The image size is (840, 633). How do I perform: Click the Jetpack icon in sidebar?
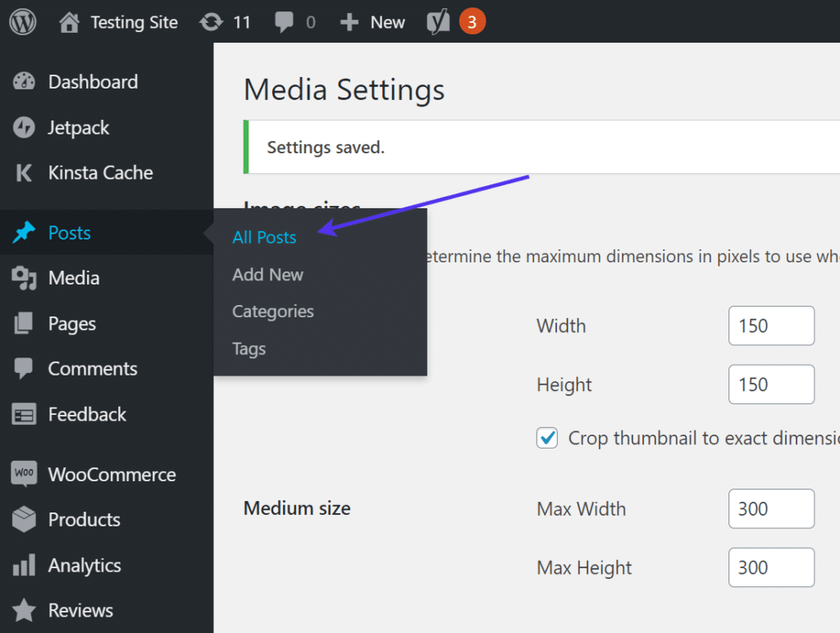25,128
